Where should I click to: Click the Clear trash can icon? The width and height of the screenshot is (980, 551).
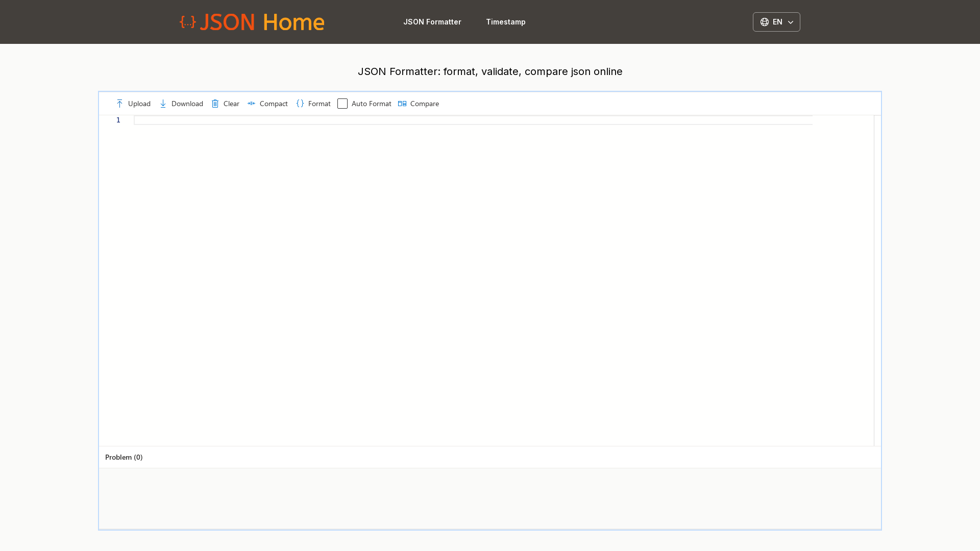click(215, 104)
